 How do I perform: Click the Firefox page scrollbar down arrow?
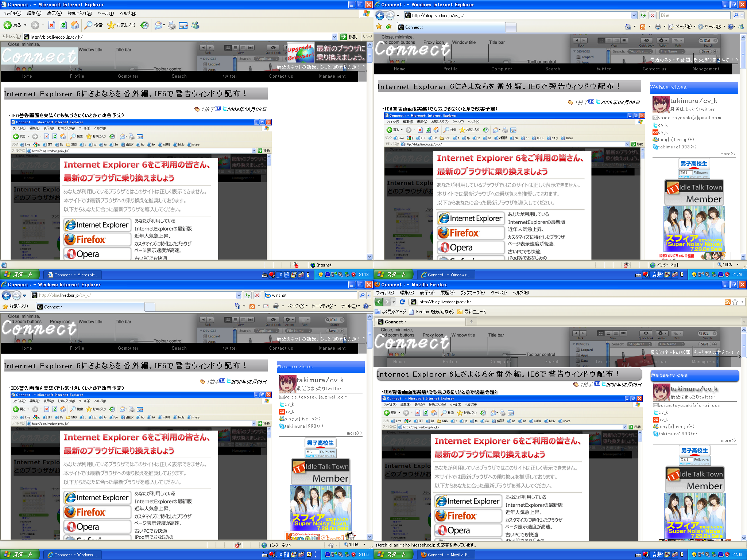point(744,538)
